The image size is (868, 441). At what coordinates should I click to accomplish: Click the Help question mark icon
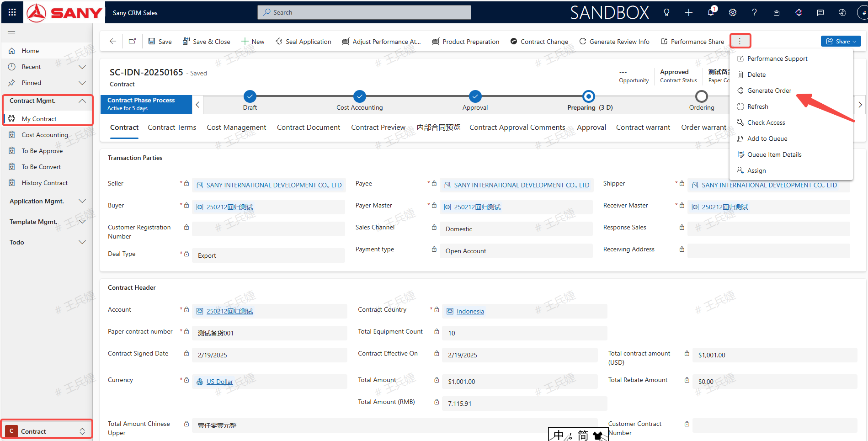tap(754, 12)
